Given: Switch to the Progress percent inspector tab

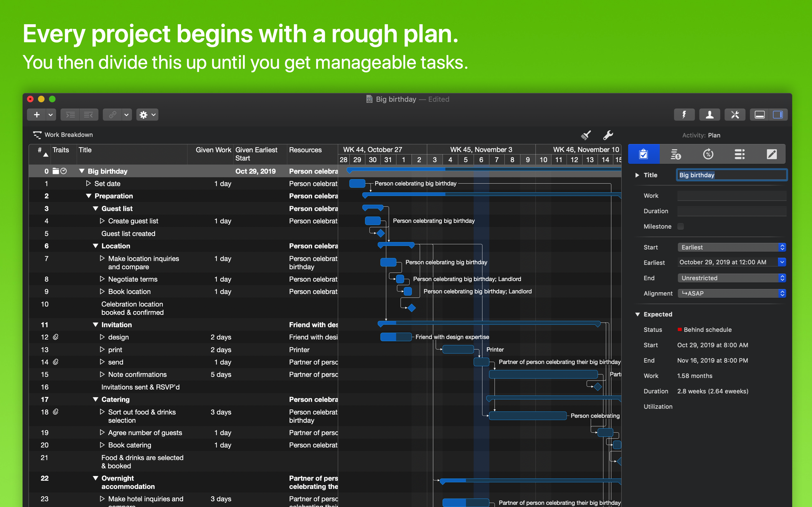Looking at the screenshot, I should (x=708, y=154).
